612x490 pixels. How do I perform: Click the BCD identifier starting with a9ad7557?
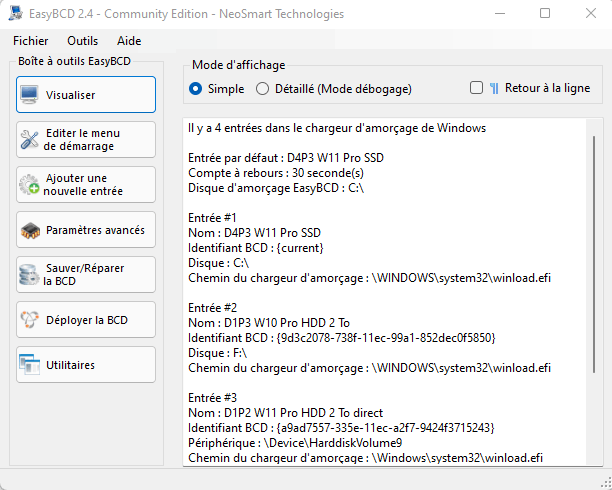tap(385, 428)
